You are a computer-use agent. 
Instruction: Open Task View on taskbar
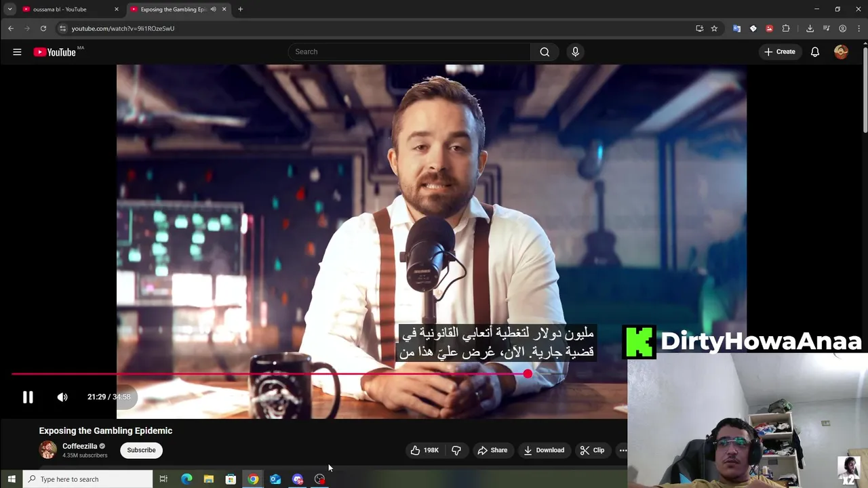(x=163, y=479)
